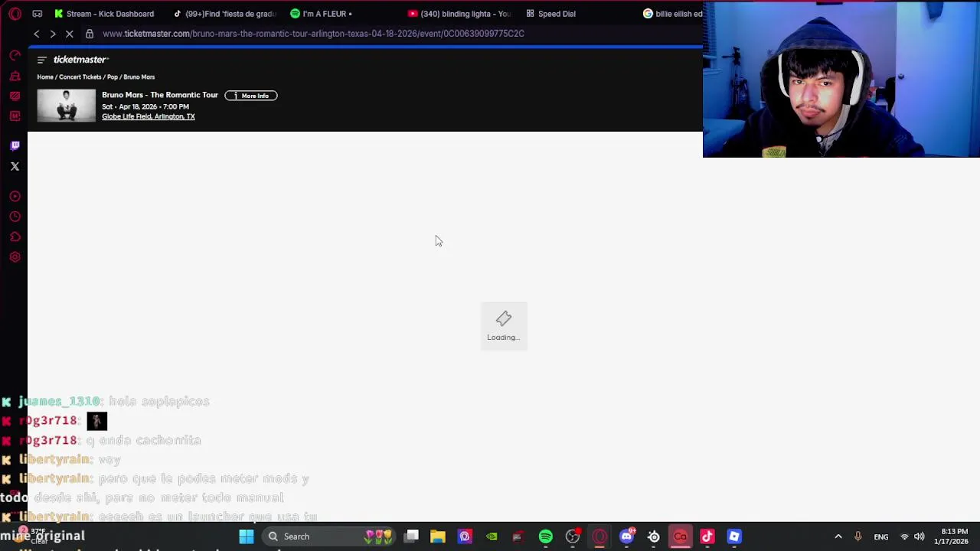Show hidden system tray icons chevron

pos(838,536)
